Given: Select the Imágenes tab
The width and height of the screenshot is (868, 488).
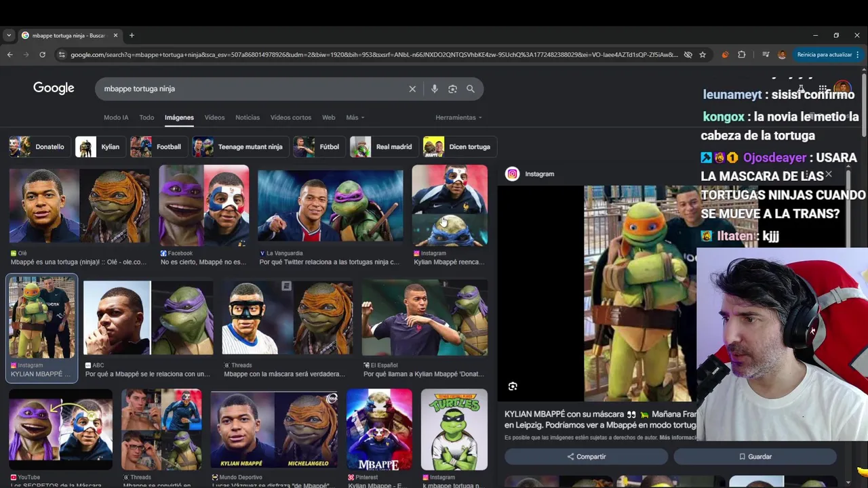Looking at the screenshot, I should pyautogui.click(x=179, y=117).
